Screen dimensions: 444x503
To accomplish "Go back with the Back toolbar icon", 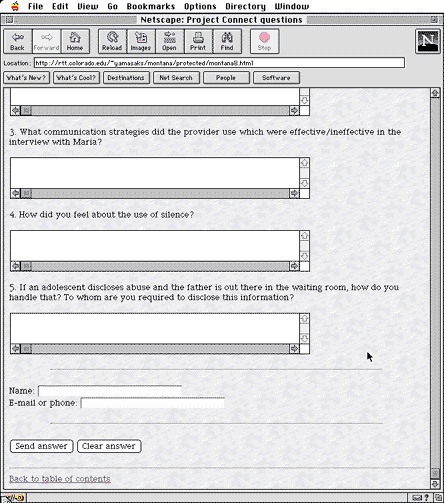I will click(18, 41).
